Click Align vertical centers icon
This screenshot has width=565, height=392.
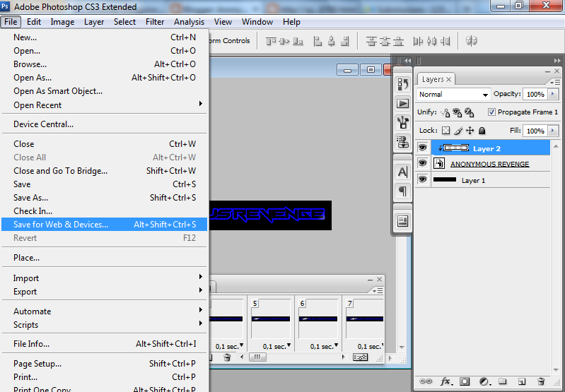point(284,42)
